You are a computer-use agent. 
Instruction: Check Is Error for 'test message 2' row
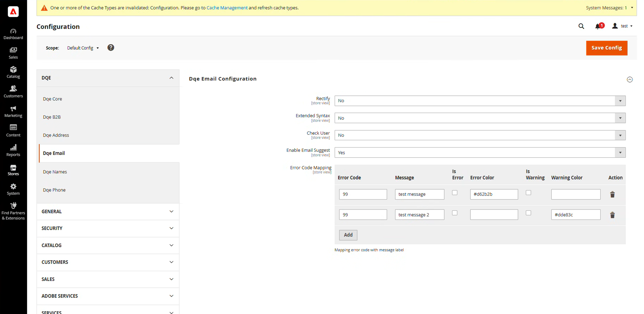(455, 213)
